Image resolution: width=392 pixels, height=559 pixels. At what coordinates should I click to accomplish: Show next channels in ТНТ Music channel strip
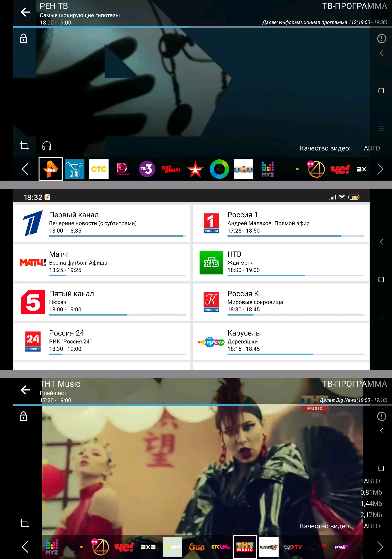(380, 547)
